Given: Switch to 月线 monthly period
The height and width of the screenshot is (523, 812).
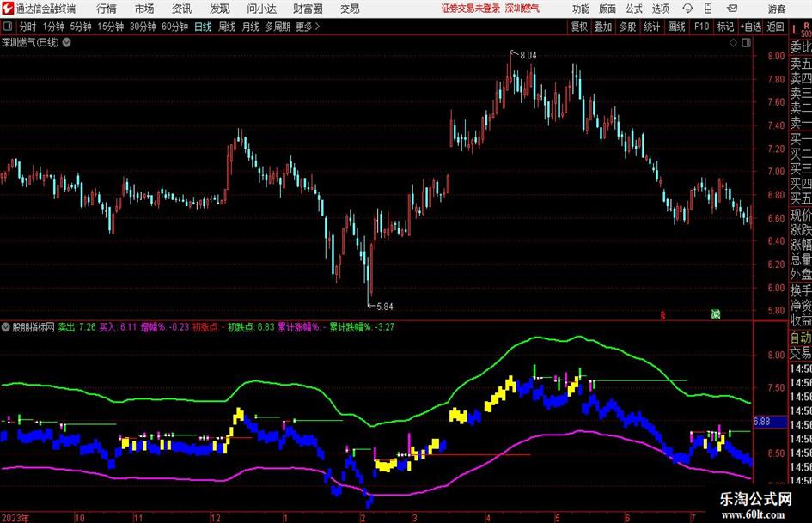Looking at the screenshot, I should [x=251, y=27].
